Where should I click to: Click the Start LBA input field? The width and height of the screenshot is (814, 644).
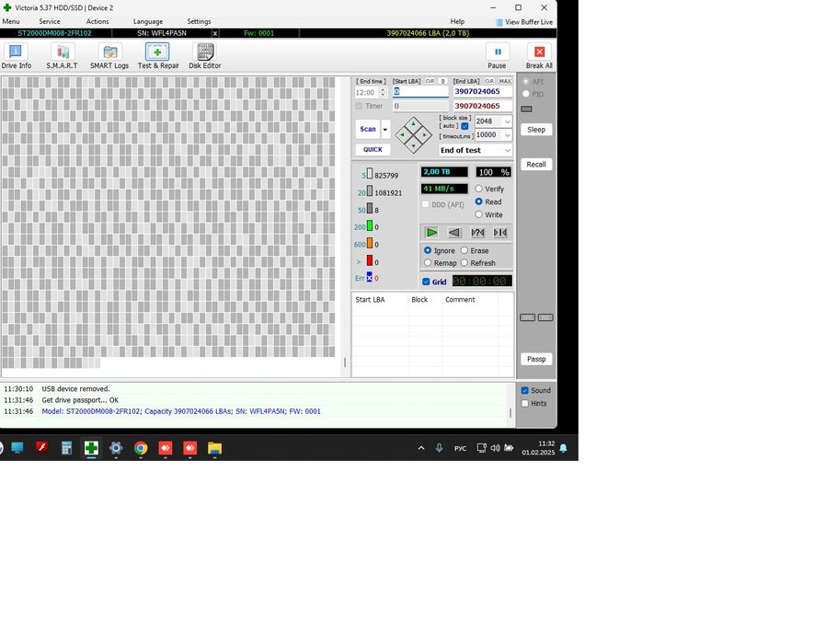420,91
